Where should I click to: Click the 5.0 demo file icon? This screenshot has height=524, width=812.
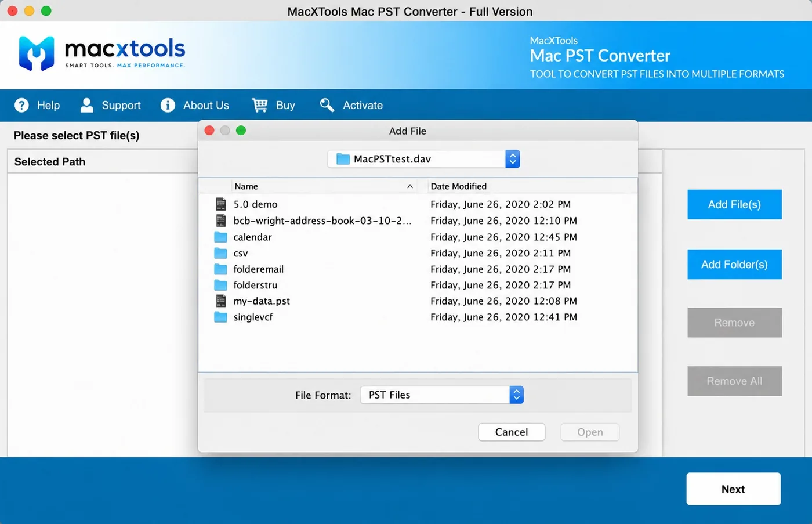[x=221, y=204]
